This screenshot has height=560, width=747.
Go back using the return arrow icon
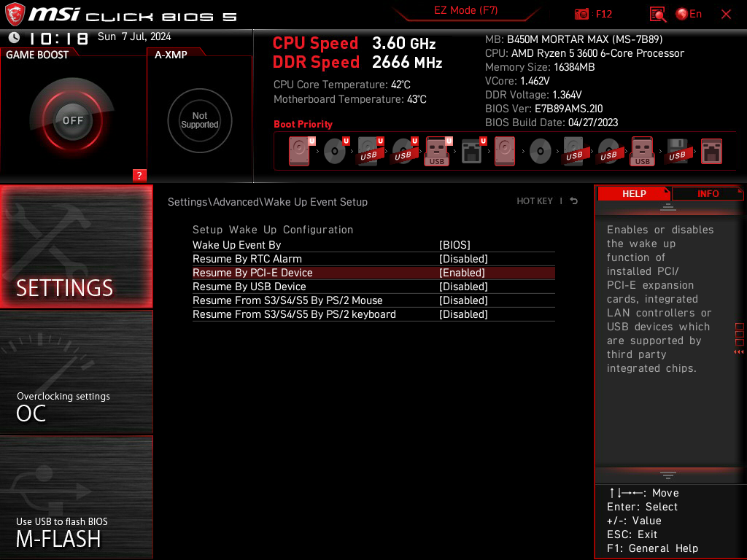pyautogui.click(x=573, y=201)
